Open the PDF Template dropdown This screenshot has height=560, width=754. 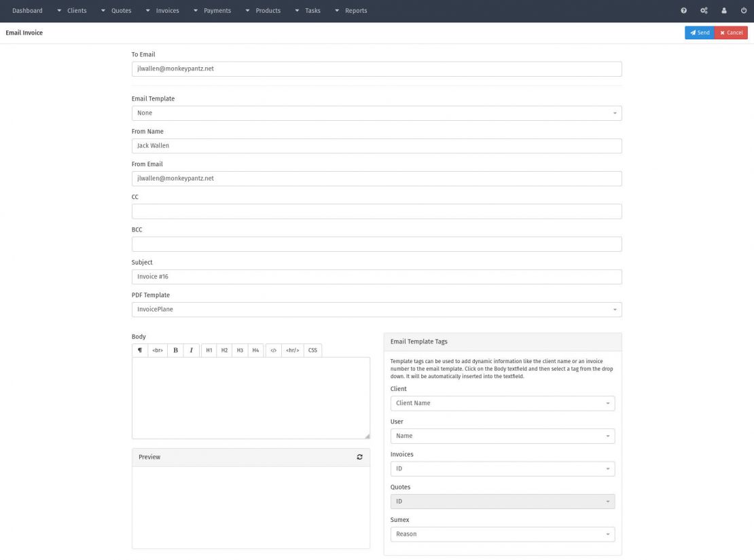pyautogui.click(x=376, y=309)
